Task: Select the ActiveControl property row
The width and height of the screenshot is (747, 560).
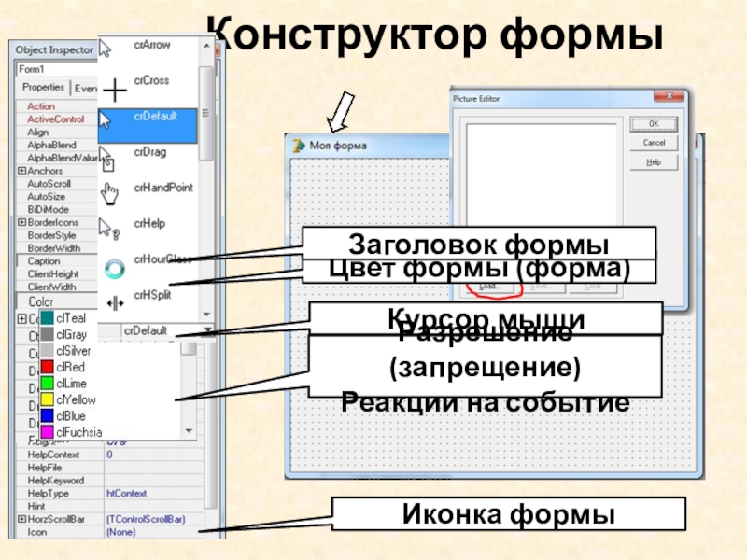Action: [x=57, y=119]
